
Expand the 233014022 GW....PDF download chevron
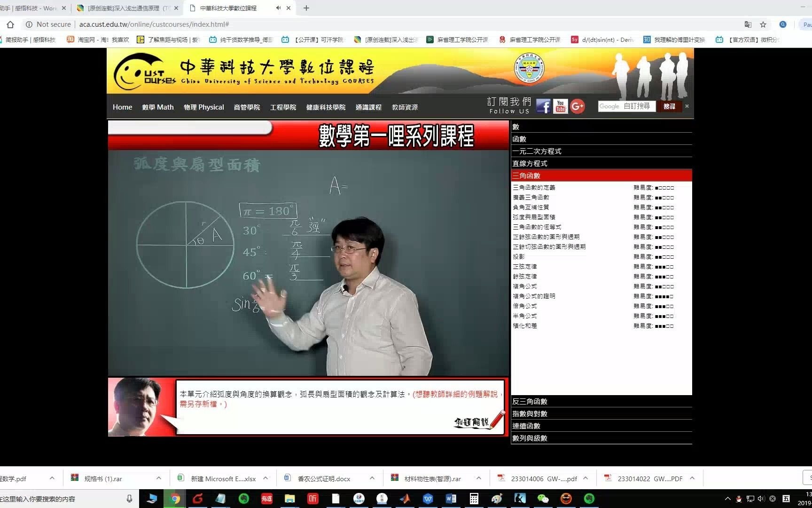click(692, 478)
